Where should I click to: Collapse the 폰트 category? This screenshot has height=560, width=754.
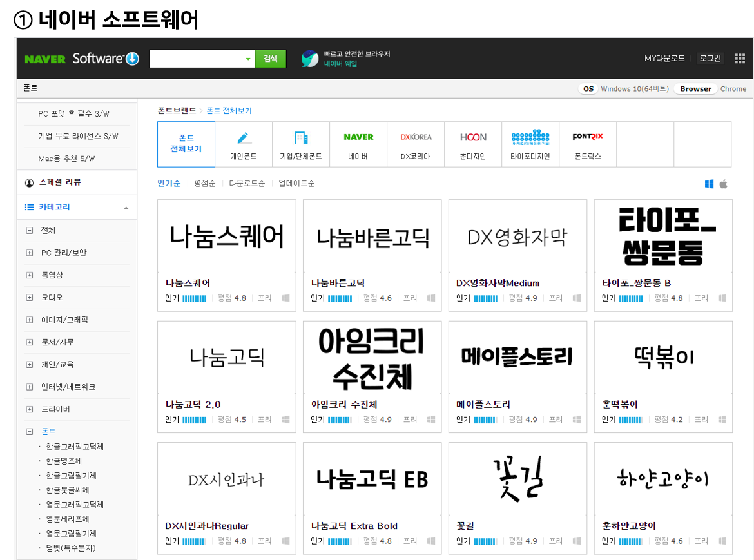(x=30, y=432)
